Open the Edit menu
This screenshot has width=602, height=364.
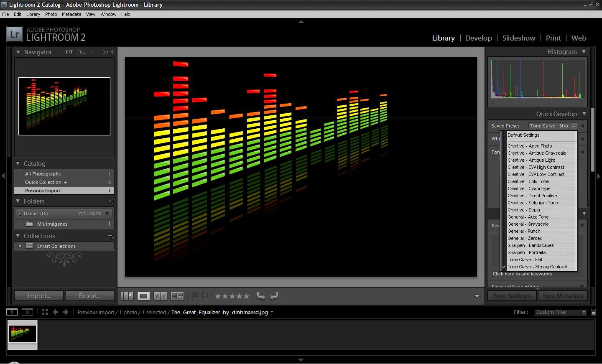point(18,14)
